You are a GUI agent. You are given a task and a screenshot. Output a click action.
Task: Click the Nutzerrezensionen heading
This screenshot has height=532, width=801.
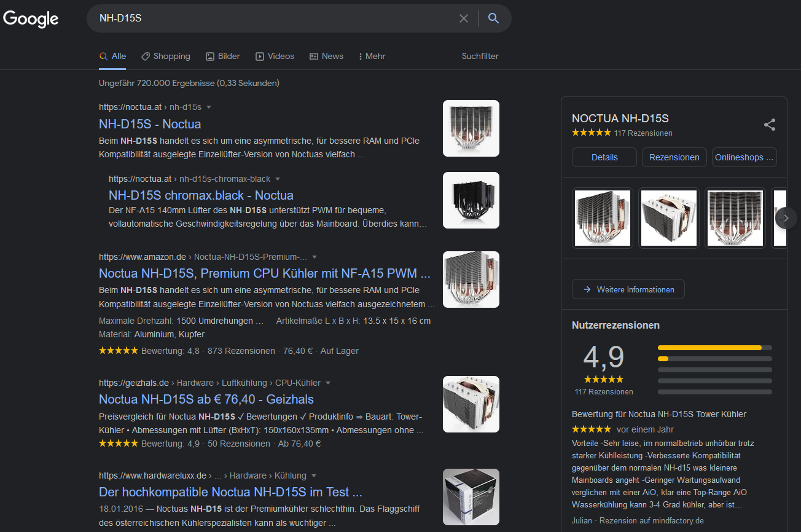point(615,326)
